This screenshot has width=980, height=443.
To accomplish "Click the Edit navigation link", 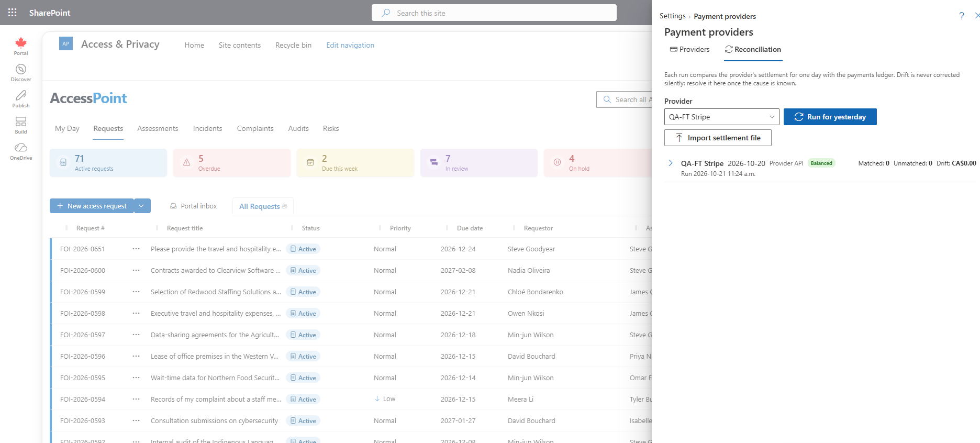I will coord(350,45).
